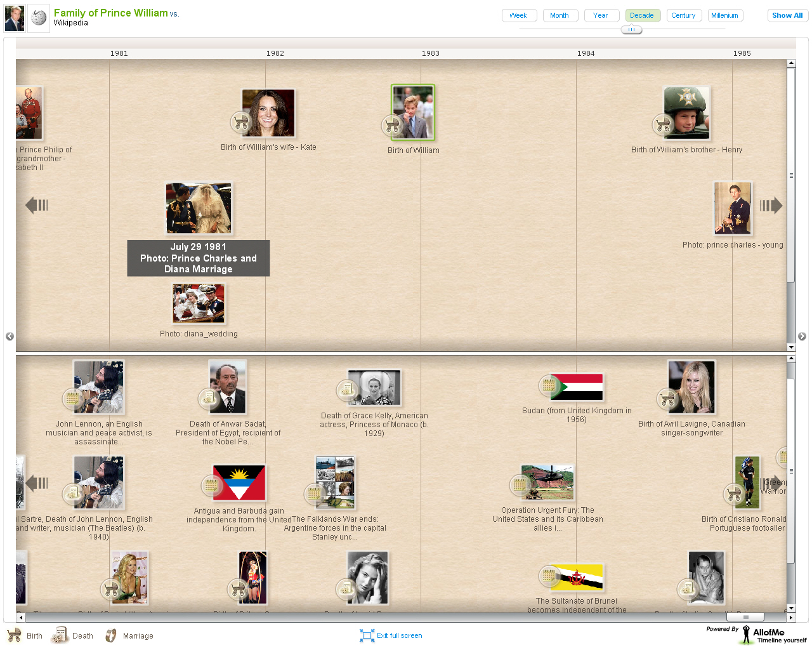Switch zoom level to Century

tap(683, 15)
